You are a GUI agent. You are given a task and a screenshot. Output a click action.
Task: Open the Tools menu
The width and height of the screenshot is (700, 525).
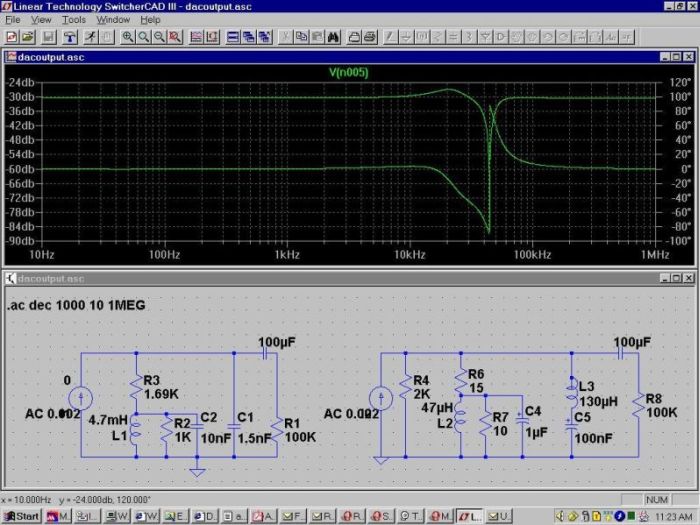pos(73,20)
